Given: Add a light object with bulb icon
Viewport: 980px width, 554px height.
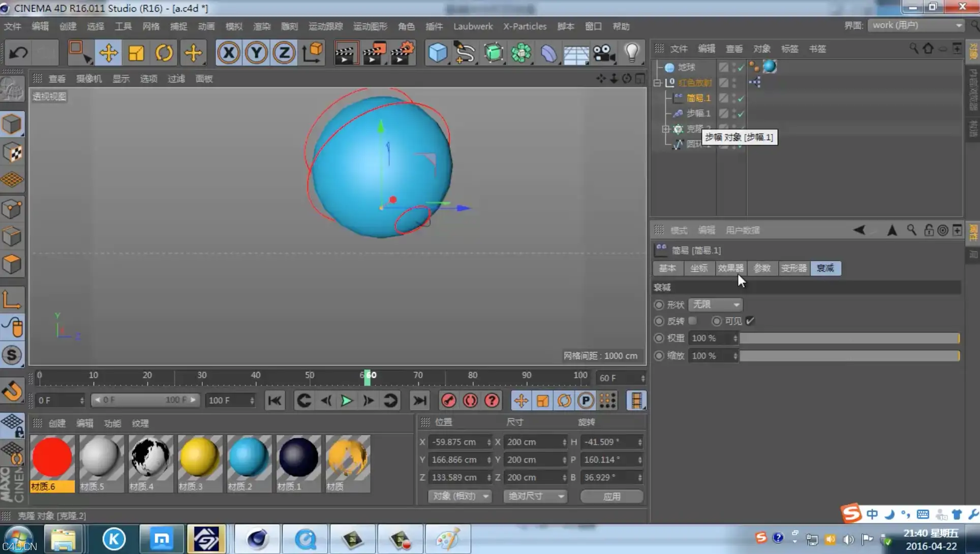Looking at the screenshot, I should click(632, 53).
